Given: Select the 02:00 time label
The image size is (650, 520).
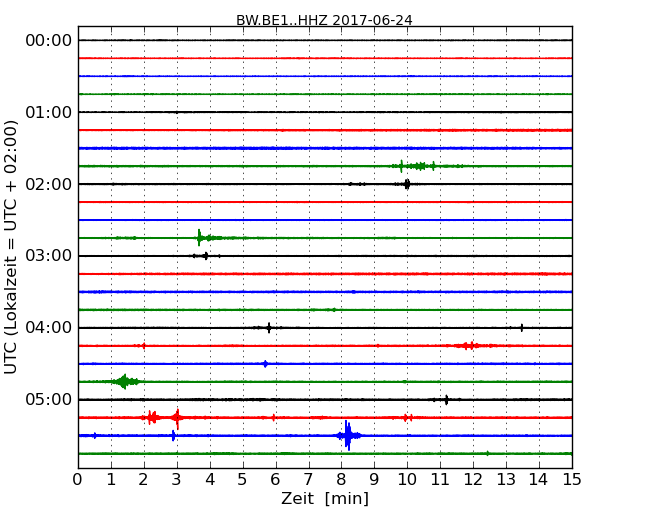Looking at the screenshot, I should pos(49,184).
